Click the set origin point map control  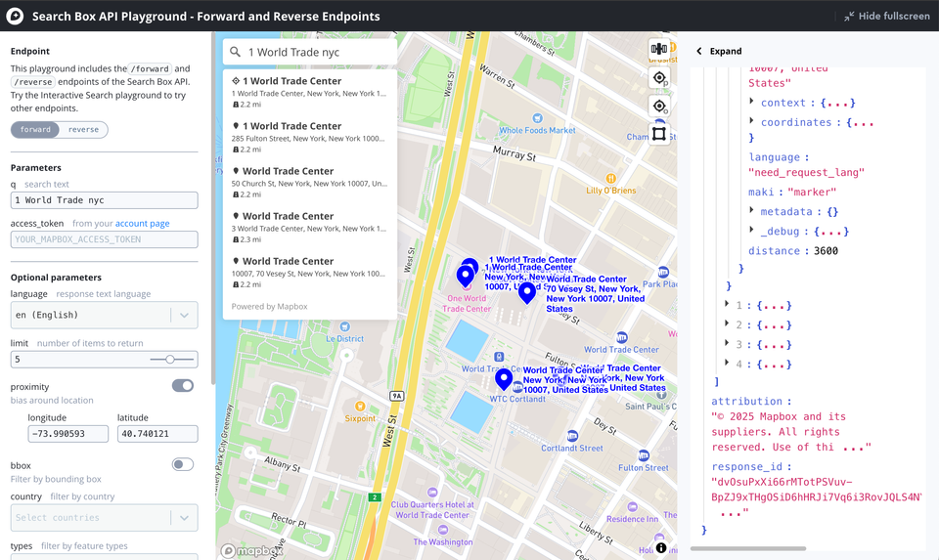pyautogui.click(x=659, y=106)
